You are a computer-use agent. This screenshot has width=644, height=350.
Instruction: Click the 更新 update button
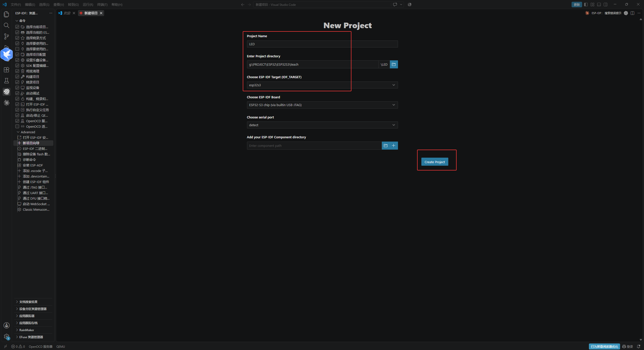(x=577, y=5)
